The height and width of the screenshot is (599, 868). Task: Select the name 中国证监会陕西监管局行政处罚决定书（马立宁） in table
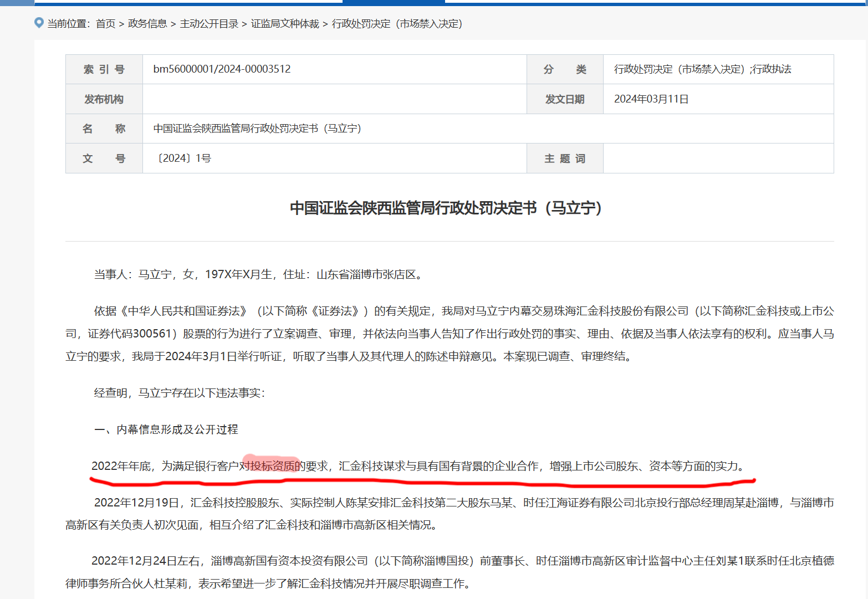(257, 129)
